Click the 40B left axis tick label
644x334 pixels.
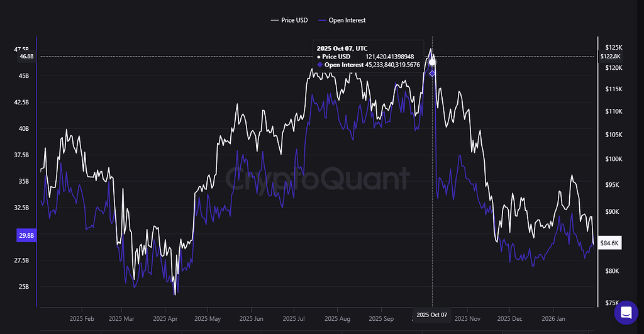pos(24,128)
